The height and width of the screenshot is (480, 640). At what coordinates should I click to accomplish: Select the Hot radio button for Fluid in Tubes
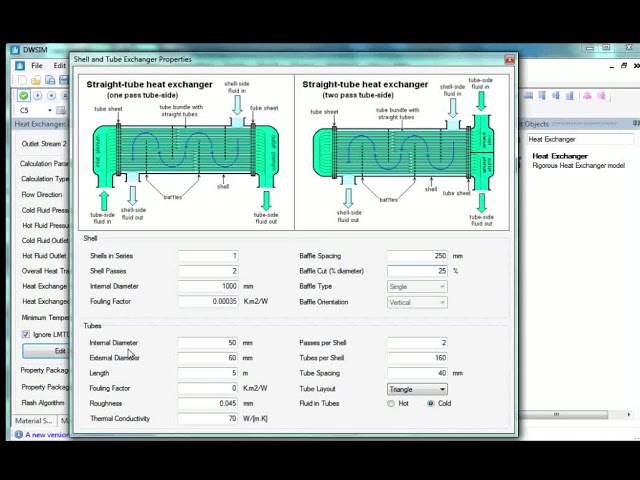click(391, 403)
